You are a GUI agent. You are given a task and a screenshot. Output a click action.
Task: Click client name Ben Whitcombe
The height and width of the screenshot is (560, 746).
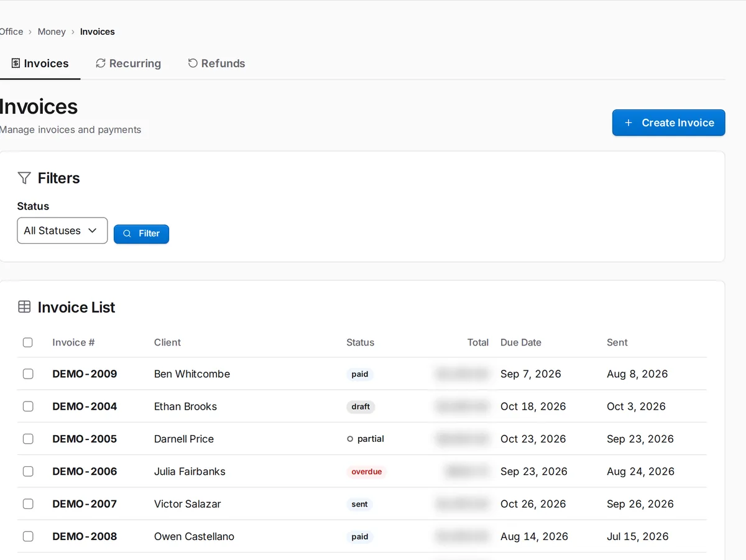(x=192, y=374)
